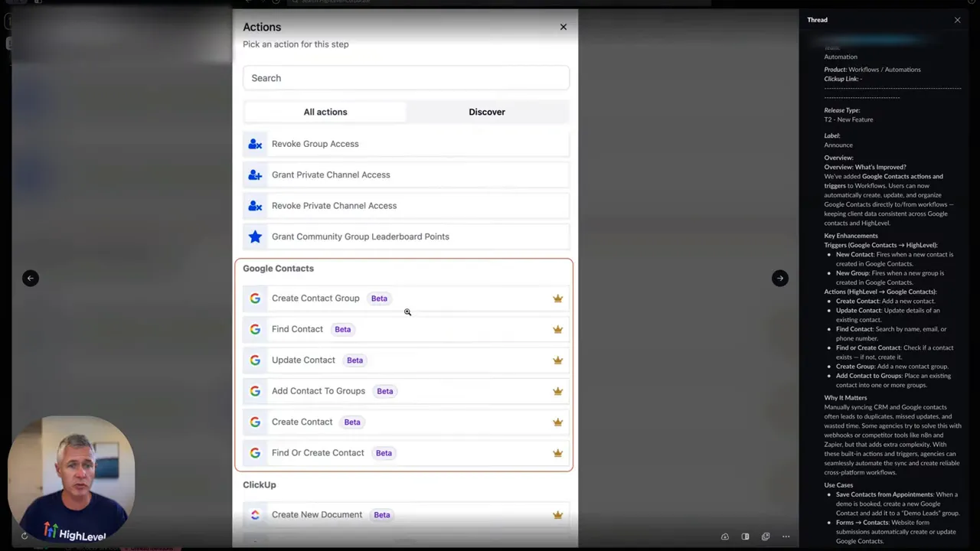The width and height of the screenshot is (980, 551).
Task: Click the star icon for Grant Community Group Leaderboard Points
Action: pyautogui.click(x=255, y=236)
